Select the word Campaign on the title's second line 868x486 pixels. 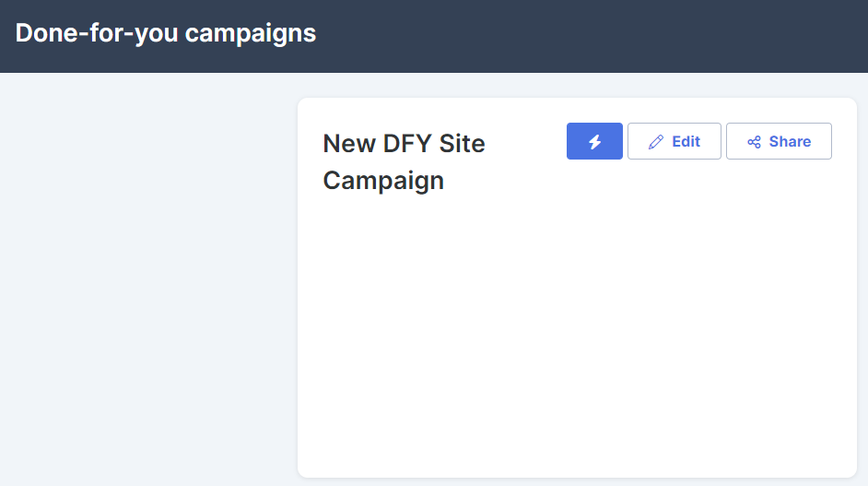click(x=383, y=181)
